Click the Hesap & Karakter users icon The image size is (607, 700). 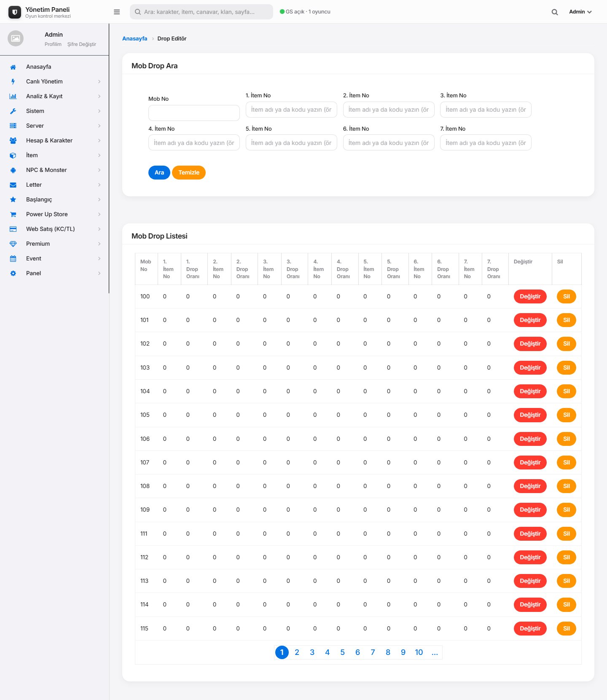(x=13, y=141)
